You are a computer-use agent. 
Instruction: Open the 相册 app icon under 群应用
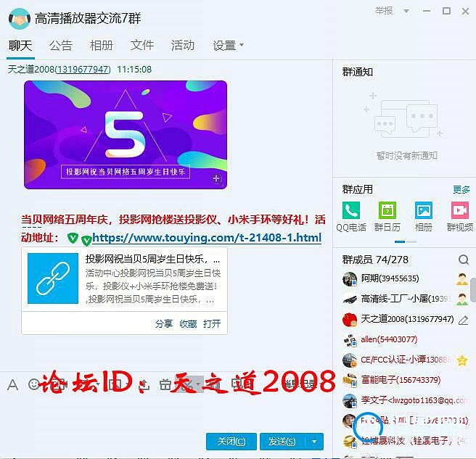pyautogui.click(x=424, y=210)
